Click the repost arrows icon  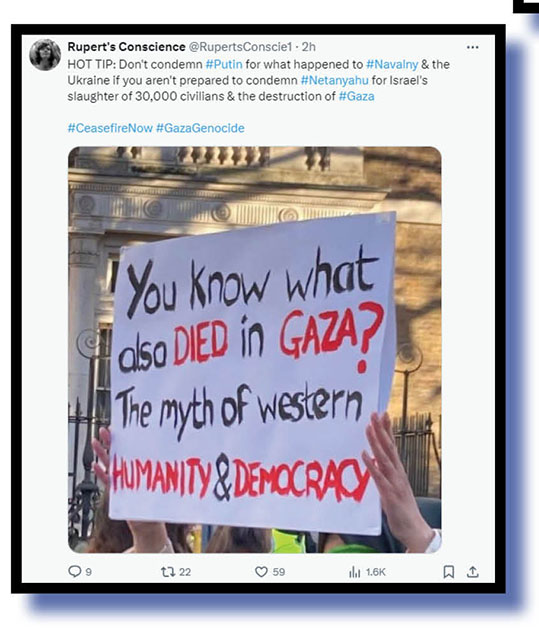pyautogui.click(x=167, y=572)
